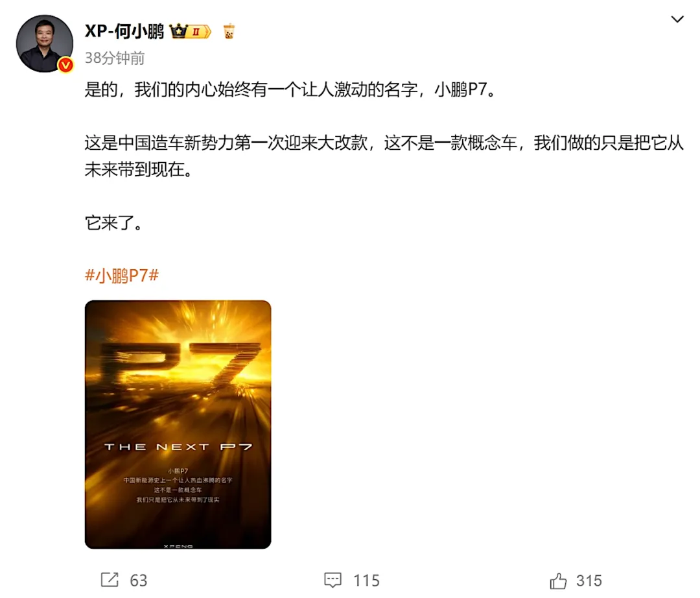The image size is (700, 598).
Task: Click the repost share arrow icon
Action: [x=110, y=580]
